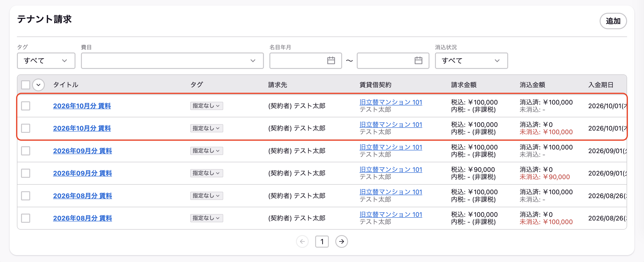Expand the 費目 filter dropdown
This screenshot has height=262, width=644.
172,60
